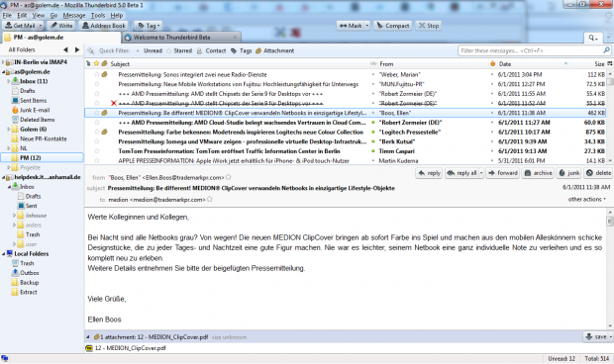The image size is (614, 364).
Task: Sort messages by From column
Action: point(433,63)
